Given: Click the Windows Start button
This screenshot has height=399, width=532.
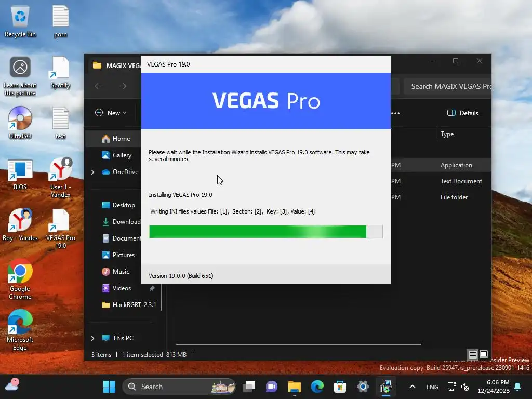Looking at the screenshot, I should (109, 387).
